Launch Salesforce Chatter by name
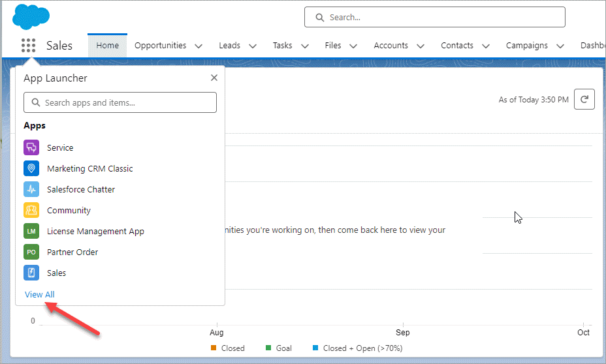This screenshot has width=606, height=364. [81, 189]
